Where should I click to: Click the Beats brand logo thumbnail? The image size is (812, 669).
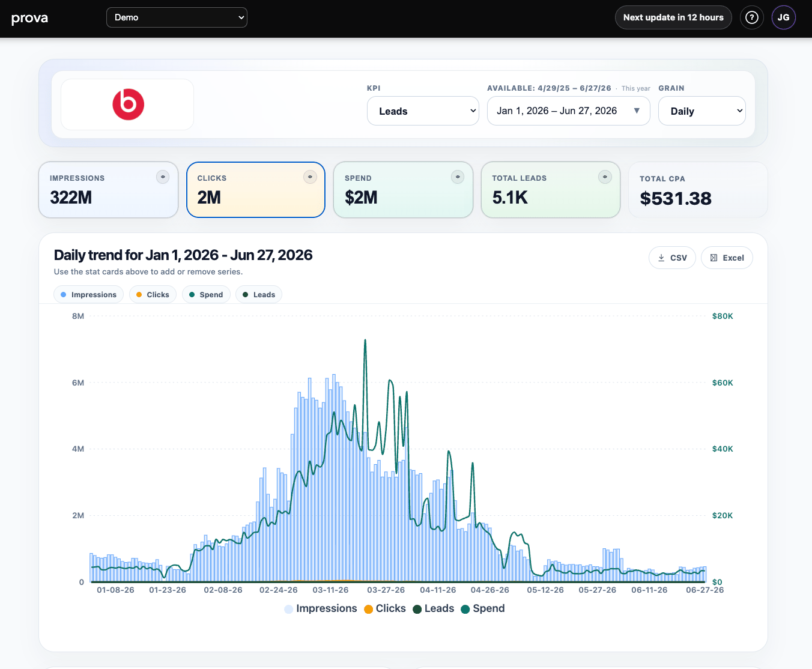(x=128, y=104)
